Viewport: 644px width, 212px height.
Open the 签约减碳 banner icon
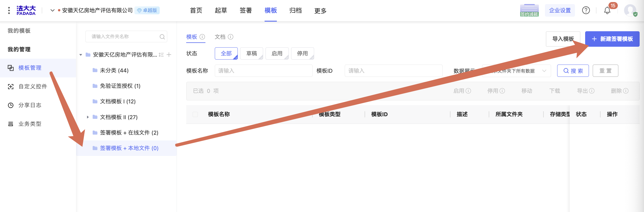pyautogui.click(x=529, y=11)
